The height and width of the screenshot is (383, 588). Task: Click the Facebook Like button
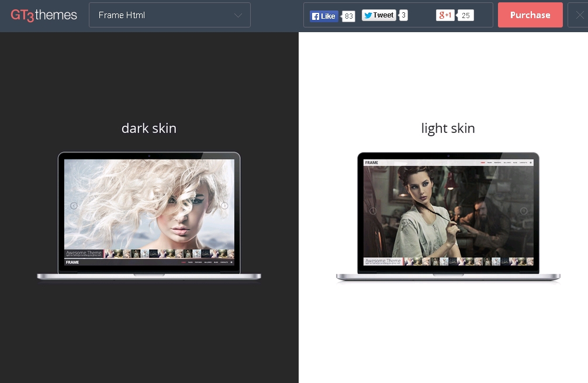324,16
